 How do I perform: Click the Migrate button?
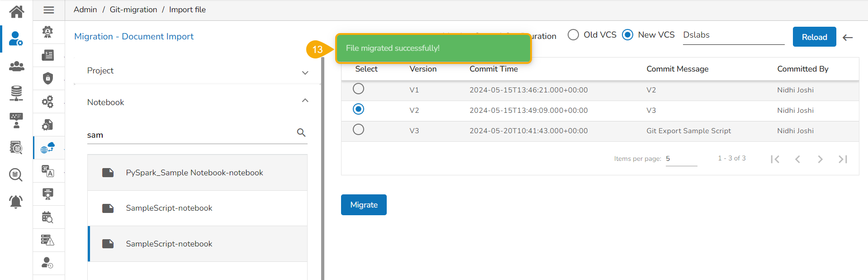pos(364,205)
